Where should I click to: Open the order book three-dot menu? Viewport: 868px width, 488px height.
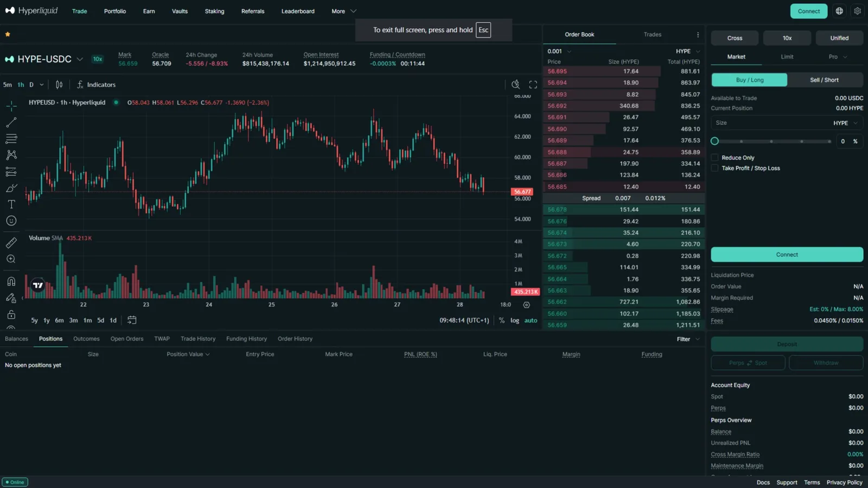pyautogui.click(x=698, y=35)
